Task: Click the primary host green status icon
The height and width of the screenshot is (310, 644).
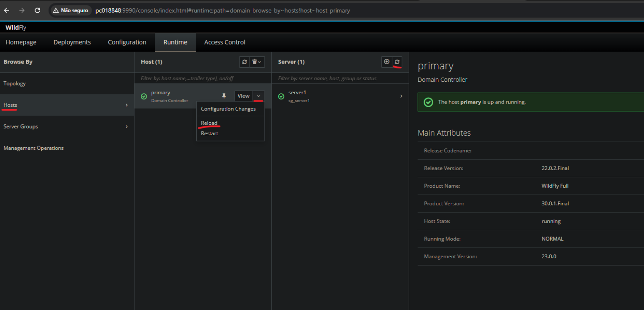Action: (144, 96)
